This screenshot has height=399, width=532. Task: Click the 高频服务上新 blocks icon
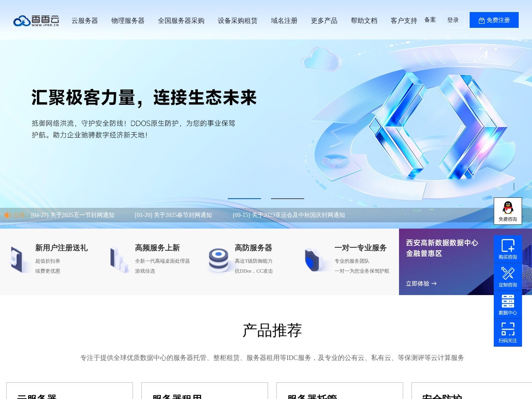[x=119, y=259]
